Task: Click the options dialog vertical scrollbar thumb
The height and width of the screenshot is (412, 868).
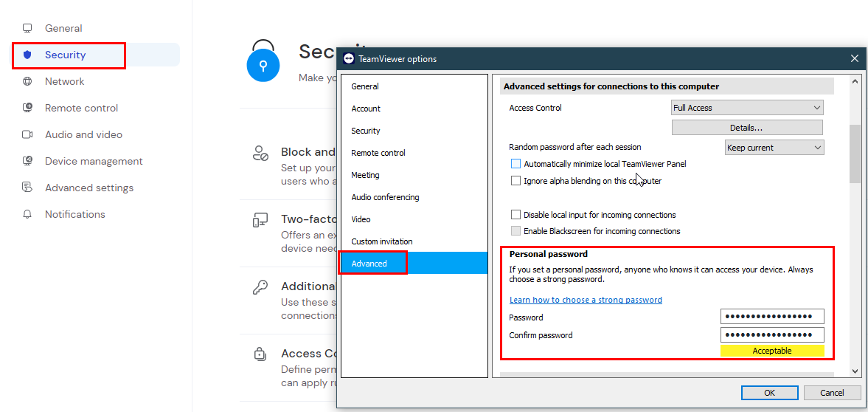Action: coord(855,154)
